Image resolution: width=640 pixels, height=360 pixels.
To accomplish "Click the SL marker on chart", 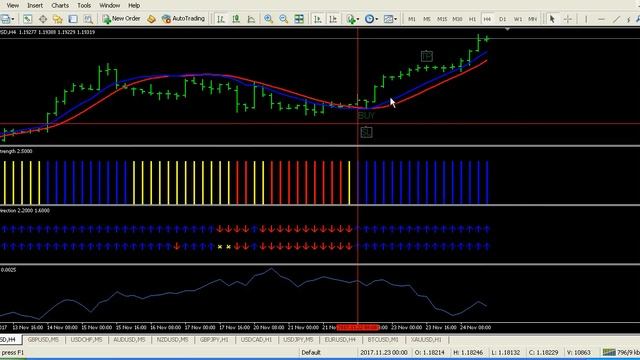I will tap(366, 132).
